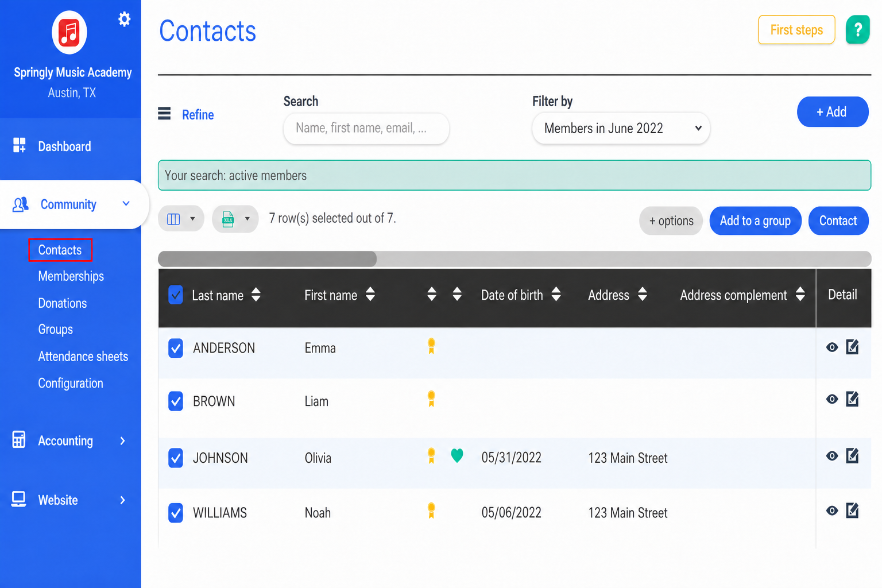Viewport: 882px width, 588px height.
Task: Click the Add to a group button
Action: (x=755, y=220)
